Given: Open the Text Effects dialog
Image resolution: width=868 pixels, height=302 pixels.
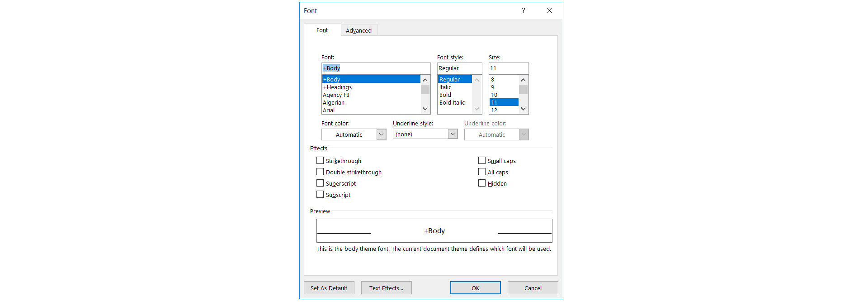Looking at the screenshot, I should [x=386, y=288].
